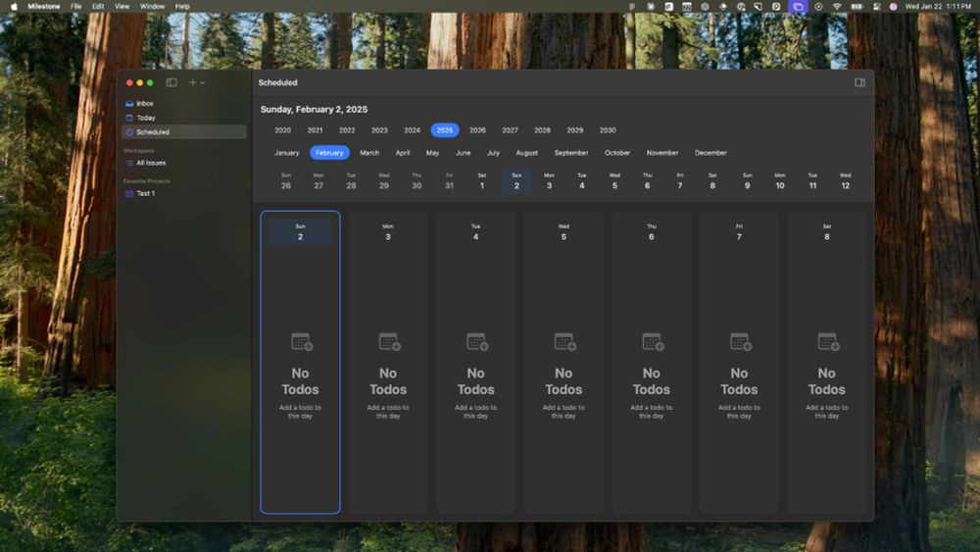This screenshot has height=552, width=980.
Task: Select Scheduled in the sidebar
Action: point(184,132)
